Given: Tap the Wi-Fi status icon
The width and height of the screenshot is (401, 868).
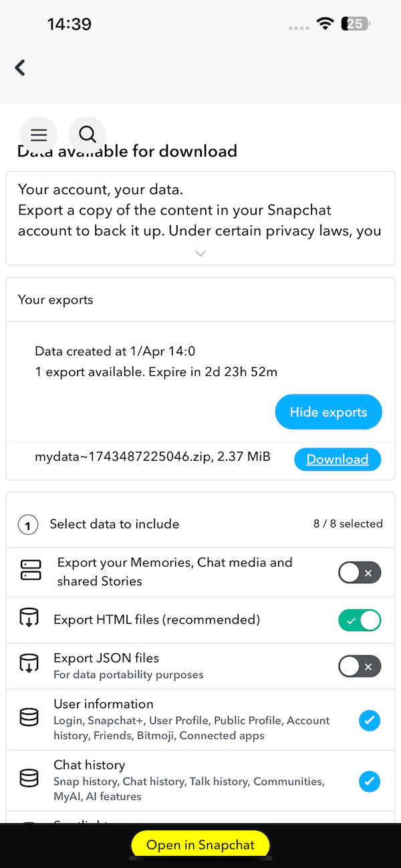Looking at the screenshot, I should pos(325,24).
